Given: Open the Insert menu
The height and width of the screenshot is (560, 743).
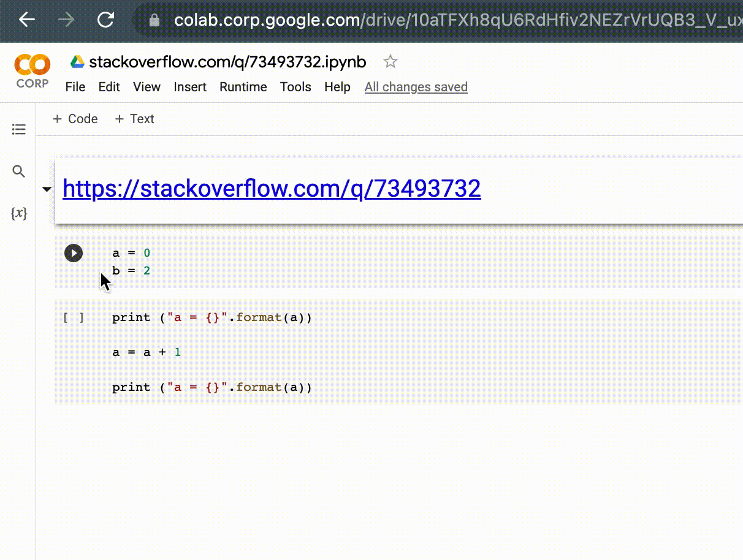Looking at the screenshot, I should (190, 87).
